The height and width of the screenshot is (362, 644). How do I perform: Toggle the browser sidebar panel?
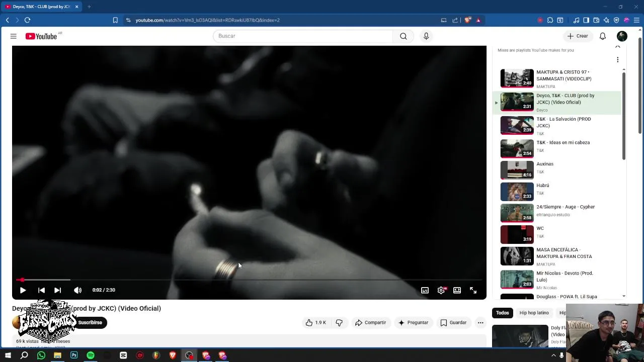coord(586,20)
